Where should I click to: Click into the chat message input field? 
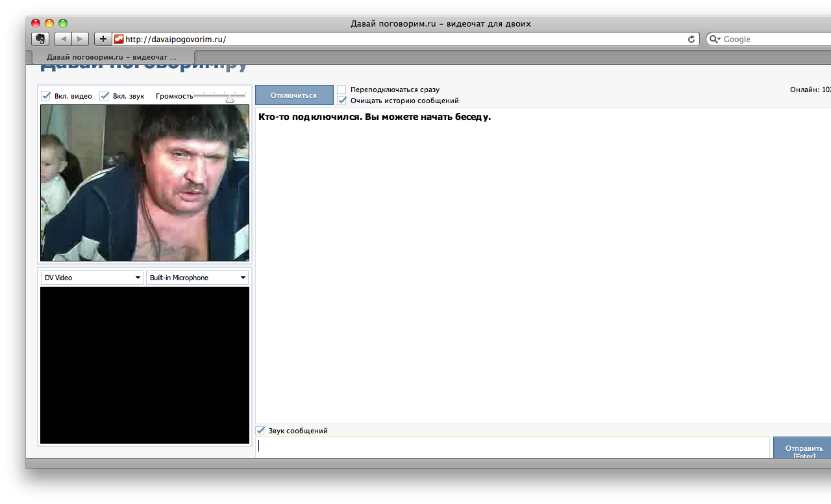pos(512,446)
